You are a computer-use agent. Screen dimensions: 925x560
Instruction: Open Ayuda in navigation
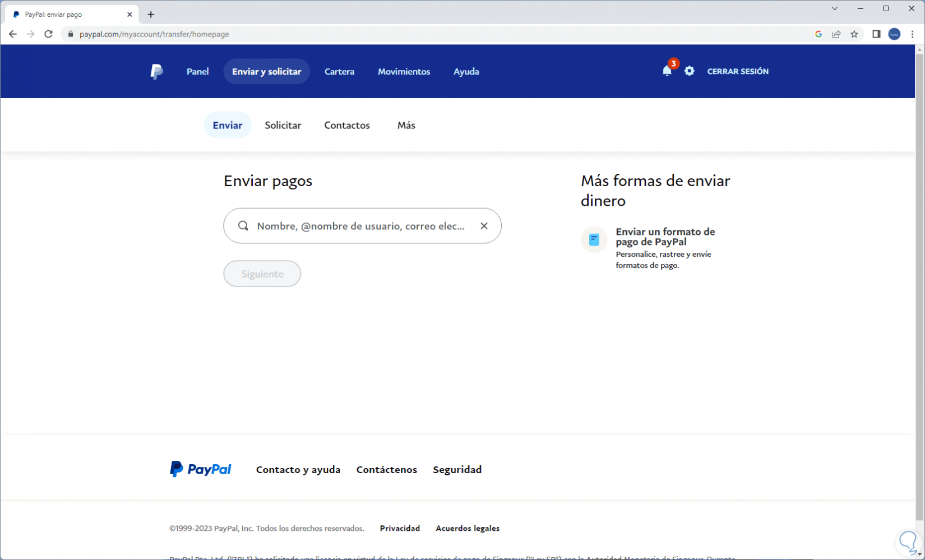466,71
